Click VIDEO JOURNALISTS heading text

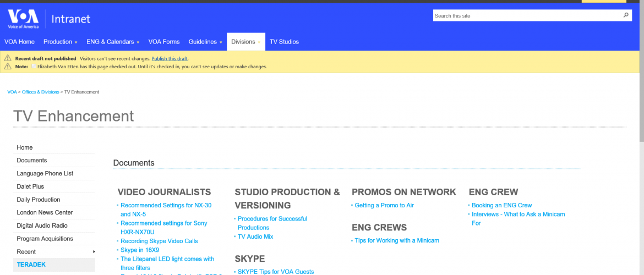coord(164,192)
